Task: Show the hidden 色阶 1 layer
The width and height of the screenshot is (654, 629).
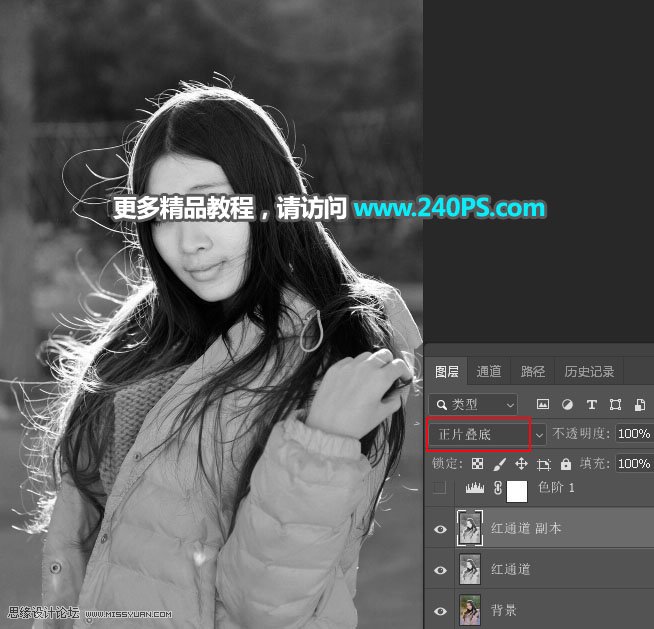Action: 440,487
